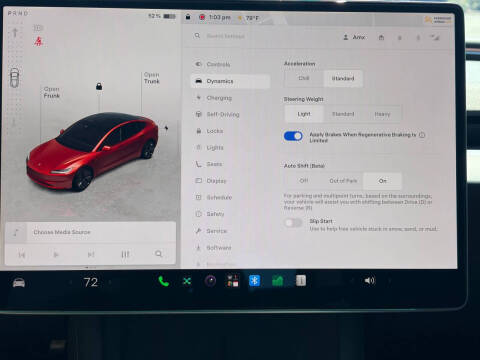Screen dimensions: 480x360
Task: Open the media equalizer icon
Action: click(125, 254)
